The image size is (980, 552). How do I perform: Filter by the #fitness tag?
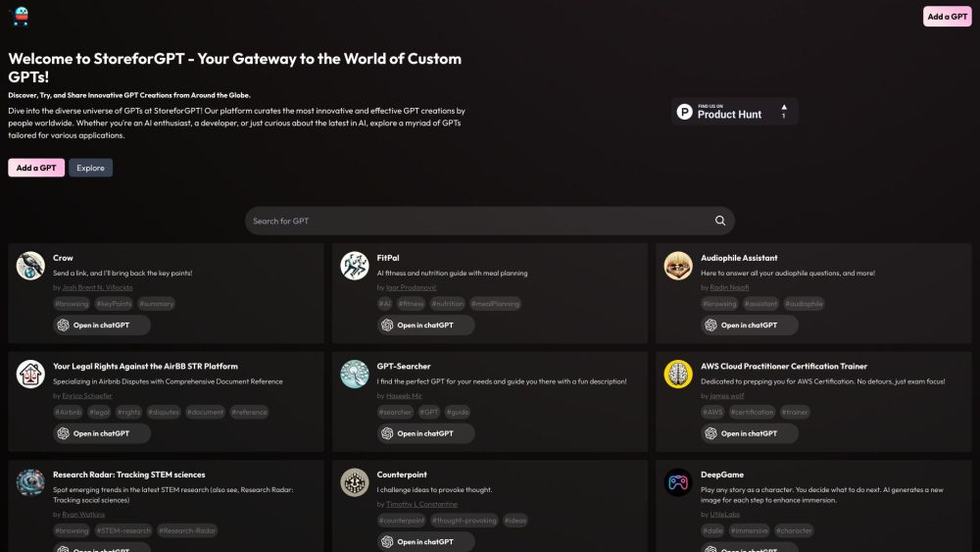click(x=411, y=304)
